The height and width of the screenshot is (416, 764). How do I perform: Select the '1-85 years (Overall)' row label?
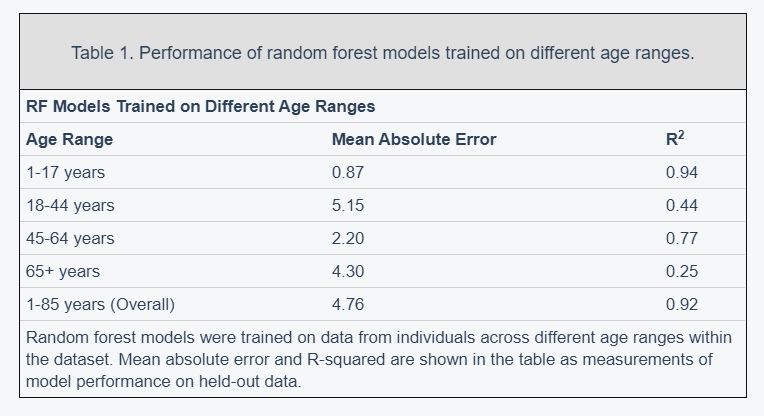[100, 304]
